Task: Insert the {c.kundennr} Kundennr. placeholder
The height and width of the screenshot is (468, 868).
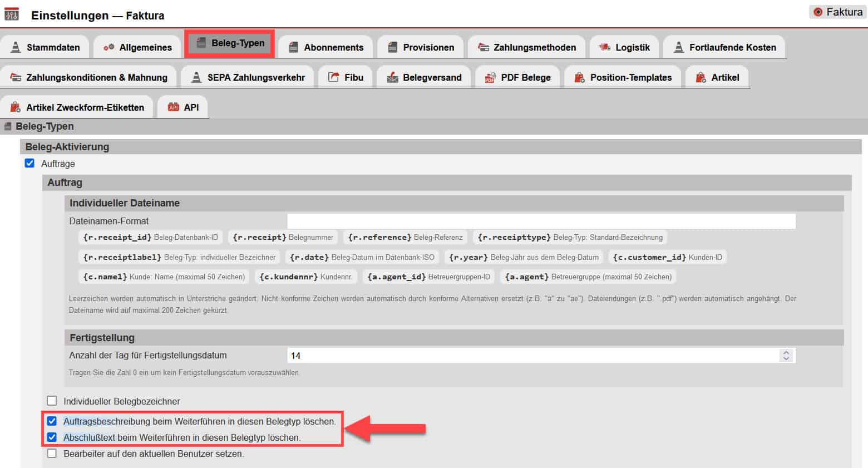Action: tap(305, 277)
